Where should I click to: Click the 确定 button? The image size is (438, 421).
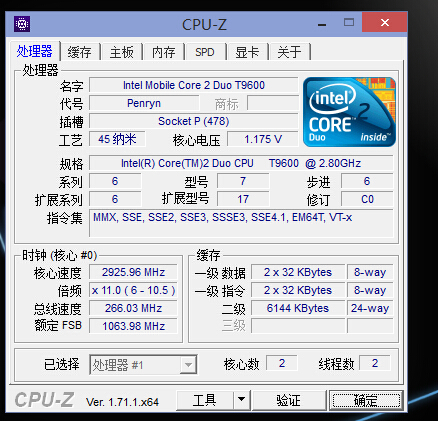[366, 400]
